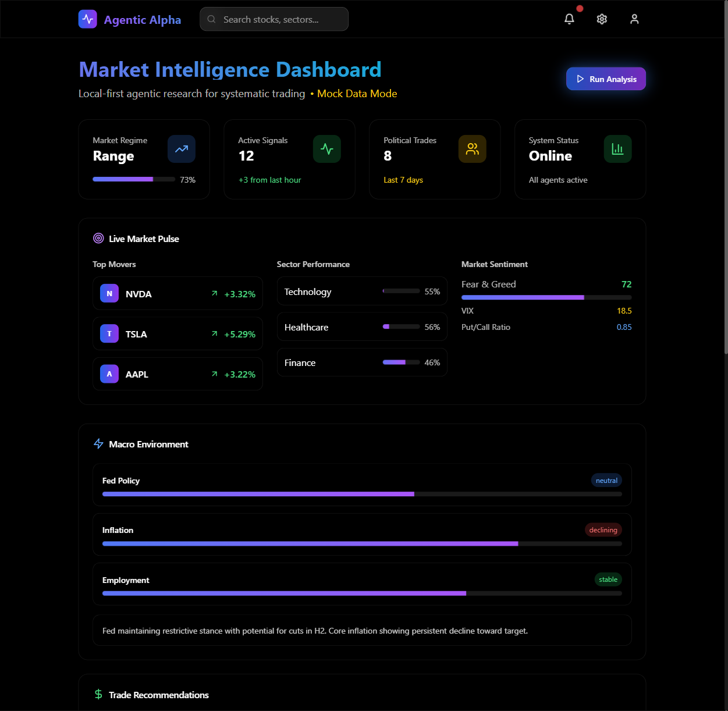Click the Agentic Alpha logo icon

click(88, 19)
